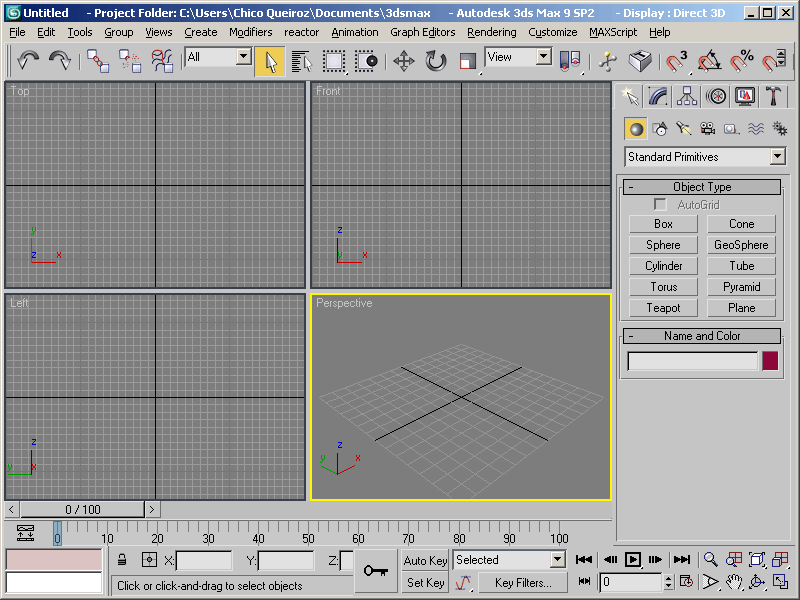Select the Systems gears icon
This screenshot has width=800, height=600.
(780, 129)
